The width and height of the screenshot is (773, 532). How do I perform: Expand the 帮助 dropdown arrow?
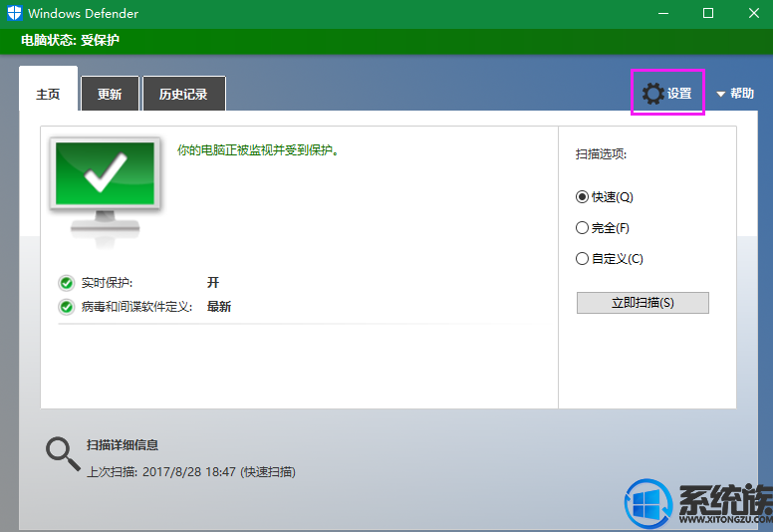[x=721, y=94]
